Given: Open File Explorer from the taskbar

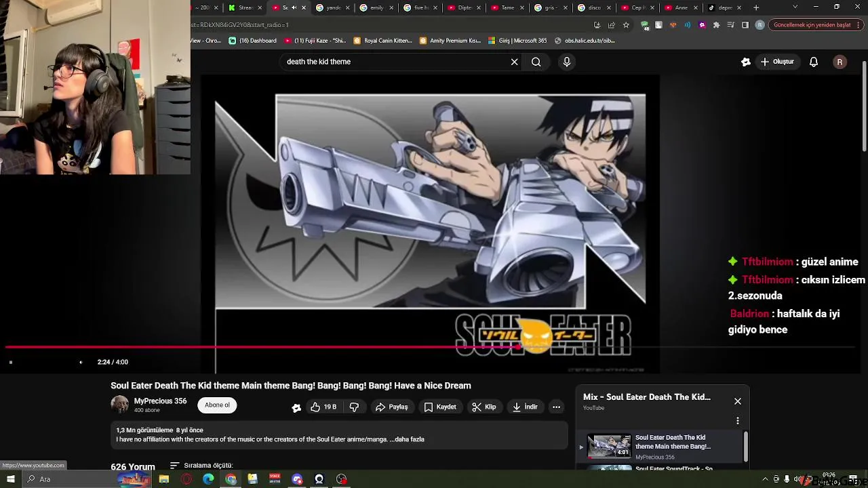Looking at the screenshot, I should click(164, 479).
